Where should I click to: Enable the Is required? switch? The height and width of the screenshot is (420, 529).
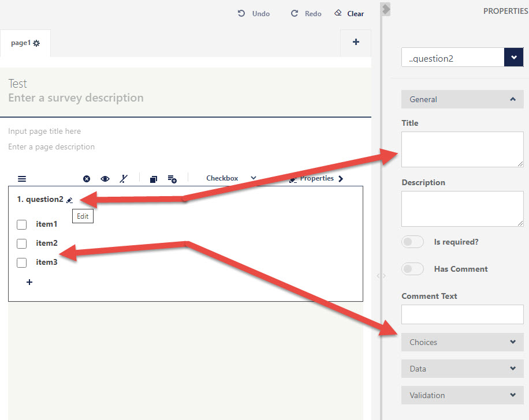pos(412,242)
